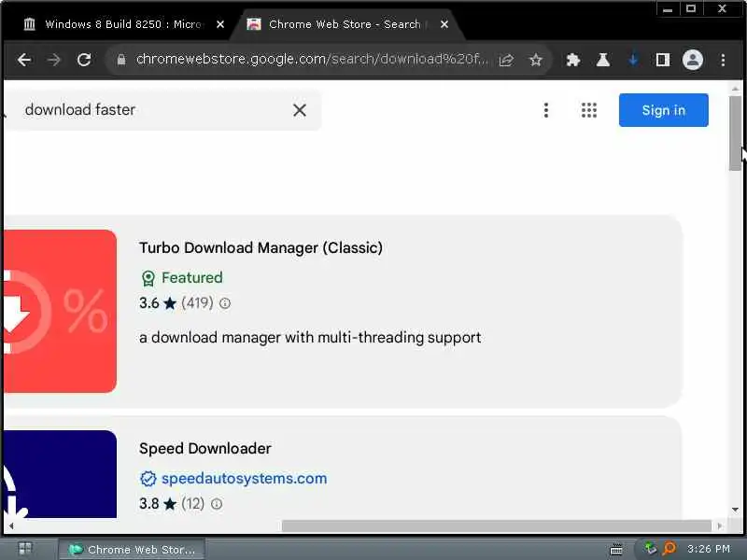
Task: Click the vertical scrollbar up arrow
Action: pyautogui.click(x=735, y=89)
